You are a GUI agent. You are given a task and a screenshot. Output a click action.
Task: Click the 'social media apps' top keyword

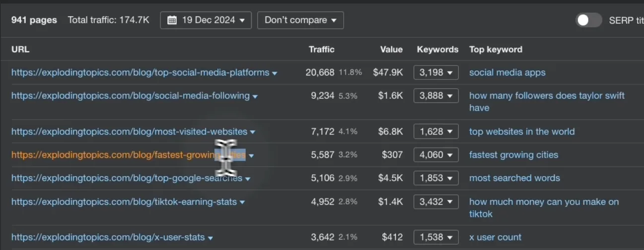[x=507, y=72]
